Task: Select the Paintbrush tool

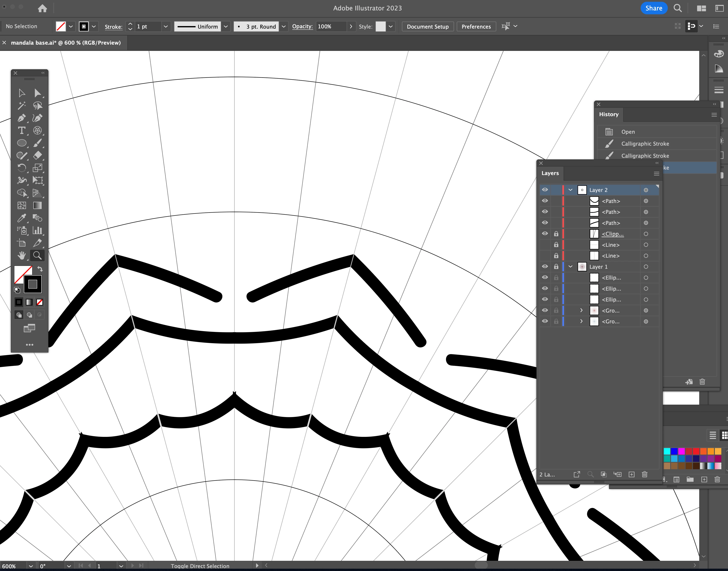Action: coord(37,143)
